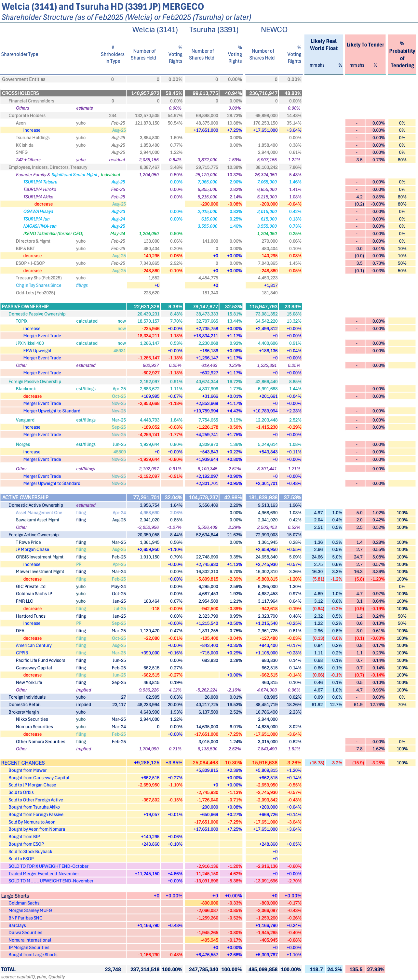This screenshot has width=418, height=980.
Task: Click the Blackrock row label
Action: pos(26,389)
